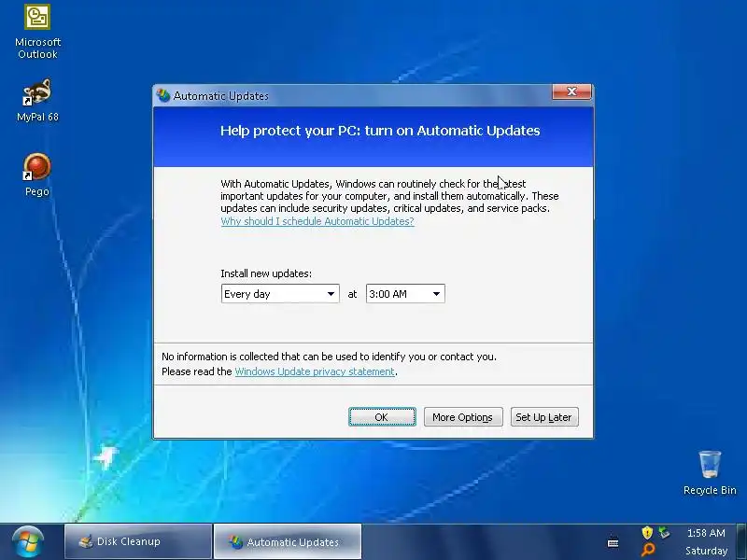This screenshot has height=560, width=747.
Task: Open the 3:00 AM time dropdown
Action: (x=405, y=294)
